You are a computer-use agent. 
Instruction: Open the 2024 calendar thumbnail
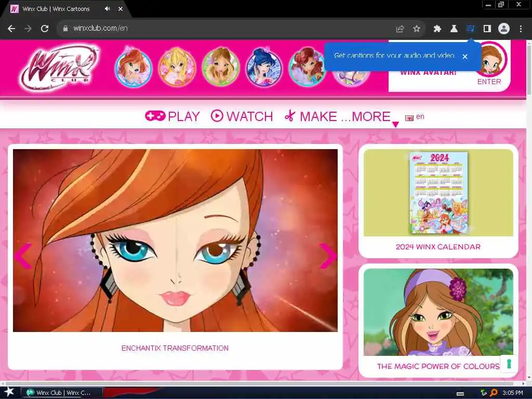click(438, 192)
